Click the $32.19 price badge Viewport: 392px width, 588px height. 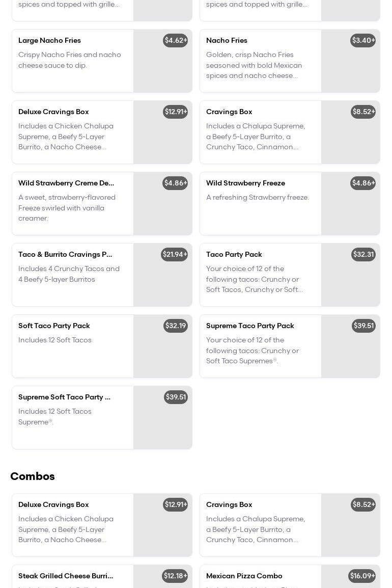tap(176, 326)
